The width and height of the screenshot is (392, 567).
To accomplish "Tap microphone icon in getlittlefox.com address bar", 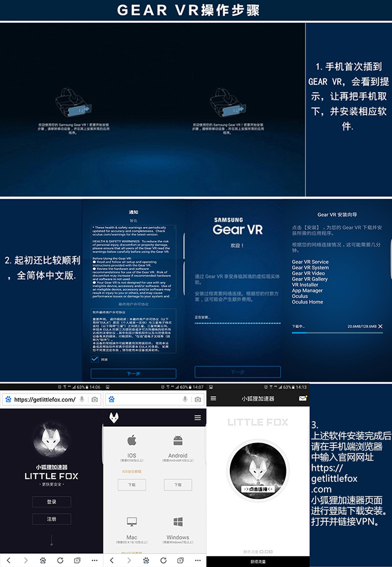I will pyautogui.click(x=83, y=400).
